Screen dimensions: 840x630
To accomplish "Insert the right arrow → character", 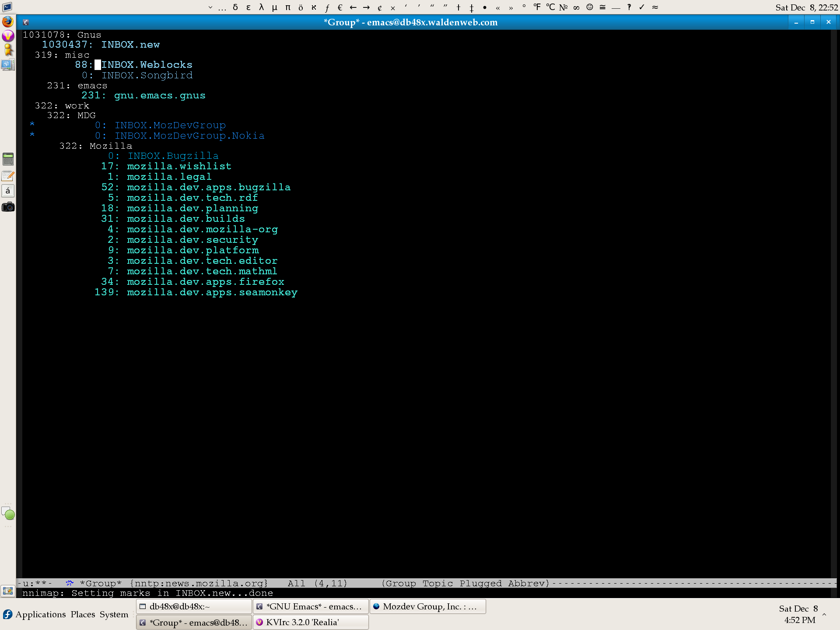I will point(366,7).
